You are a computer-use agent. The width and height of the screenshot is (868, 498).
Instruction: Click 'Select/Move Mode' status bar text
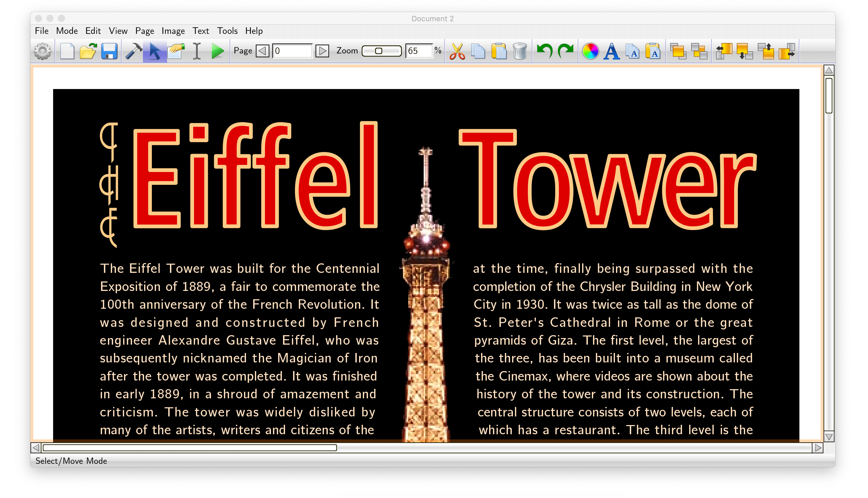[x=71, y=461]
